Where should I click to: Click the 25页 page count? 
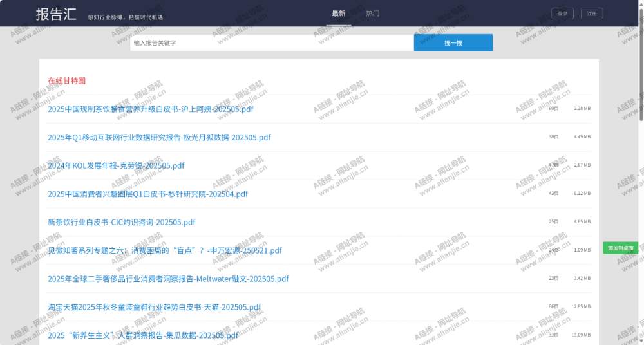554,222
